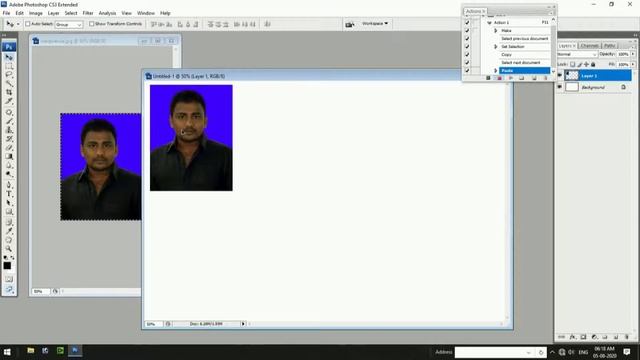640x360 pixels.
Task: Expand the Make step details
Action: [496, 31]
